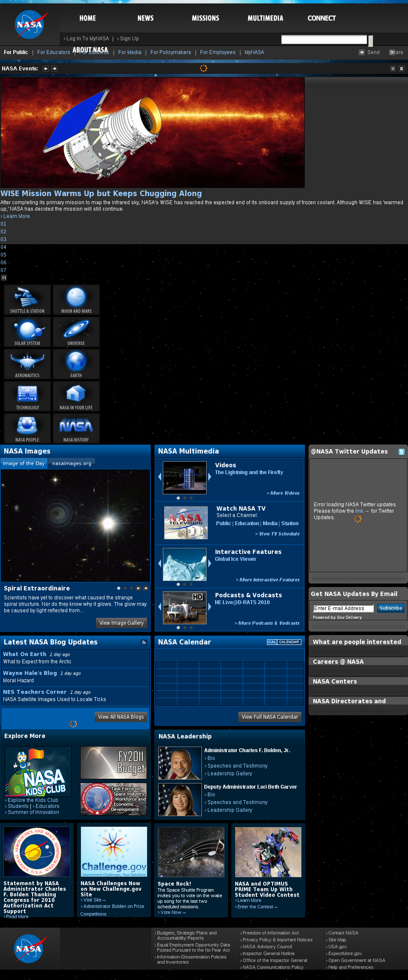
Task: Open WISE Mission Warms Up headline
Action: click(x=101, y=194)
